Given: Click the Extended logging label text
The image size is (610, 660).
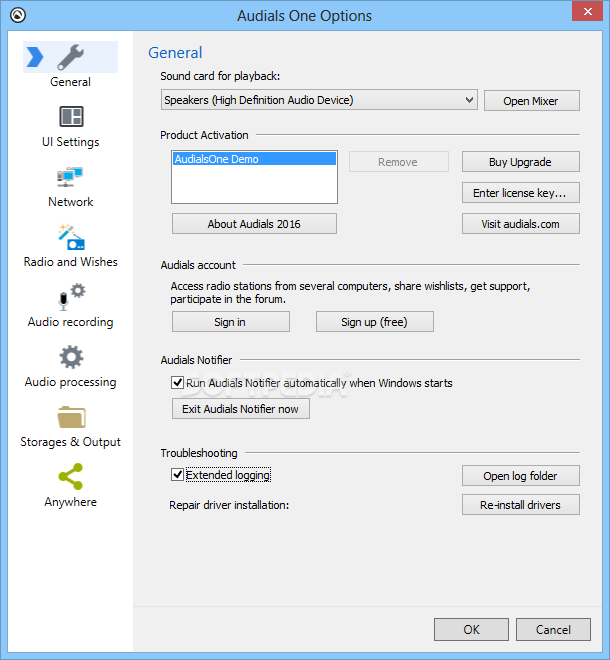Looking at the screenshot, I should point(228,475).
